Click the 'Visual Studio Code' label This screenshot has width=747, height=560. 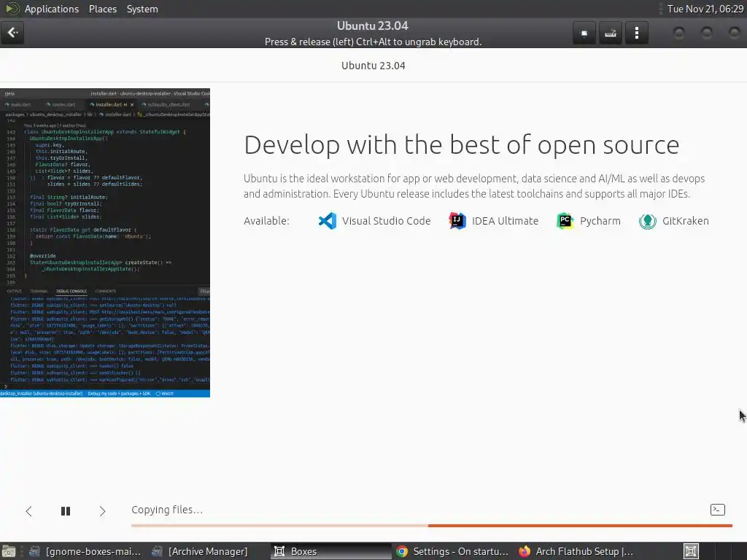pyautogui.click(x=387, y=221)
